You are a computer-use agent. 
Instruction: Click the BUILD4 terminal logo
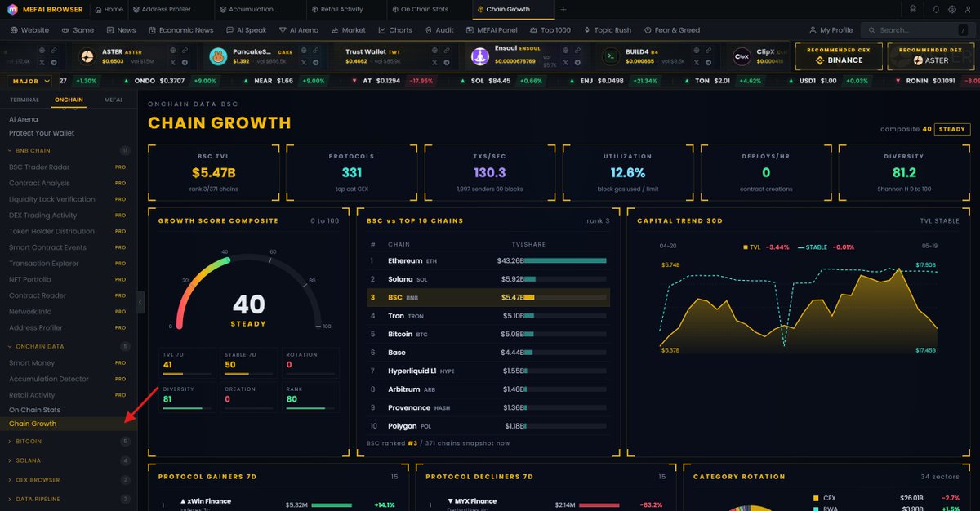coord(610,56)
